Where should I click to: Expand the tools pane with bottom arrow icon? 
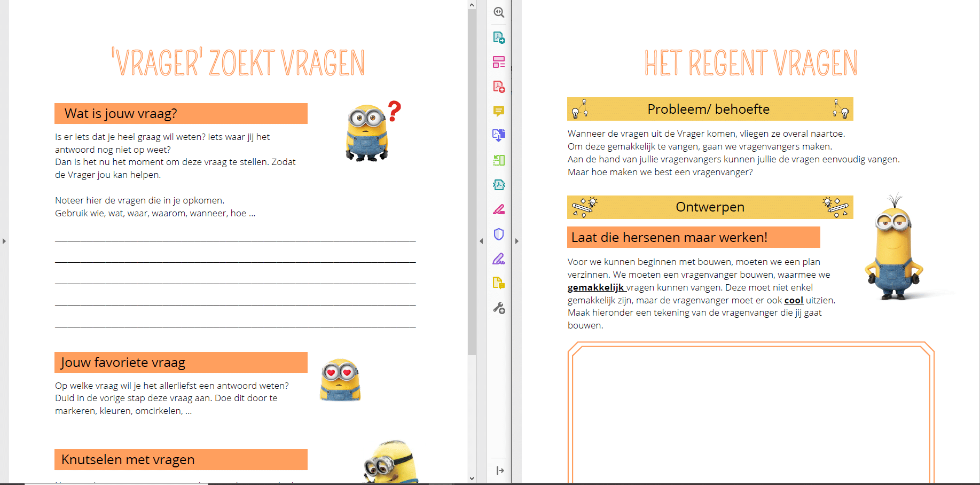pos(500,471)
